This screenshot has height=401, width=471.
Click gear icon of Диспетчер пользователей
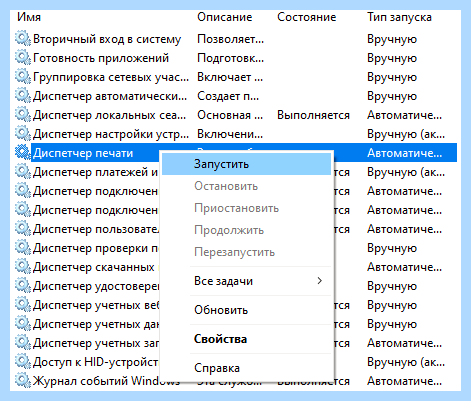pos(23,229)
